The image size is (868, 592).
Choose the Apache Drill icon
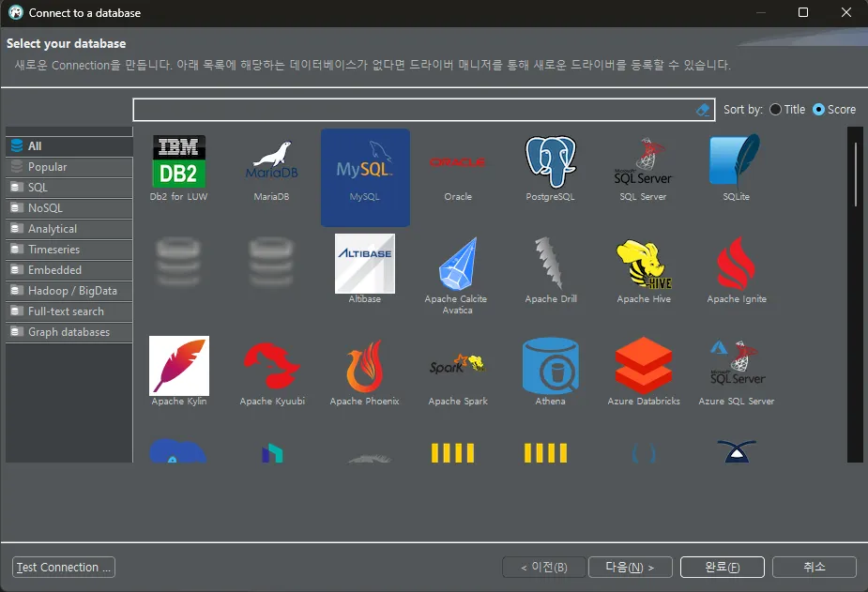click(x=550, y=270)
